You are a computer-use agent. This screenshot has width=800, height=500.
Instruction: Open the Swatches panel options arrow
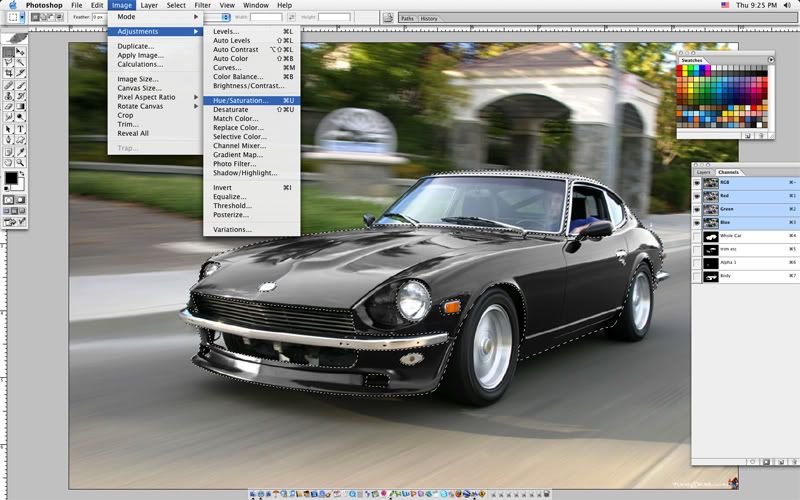coord(771,60)
